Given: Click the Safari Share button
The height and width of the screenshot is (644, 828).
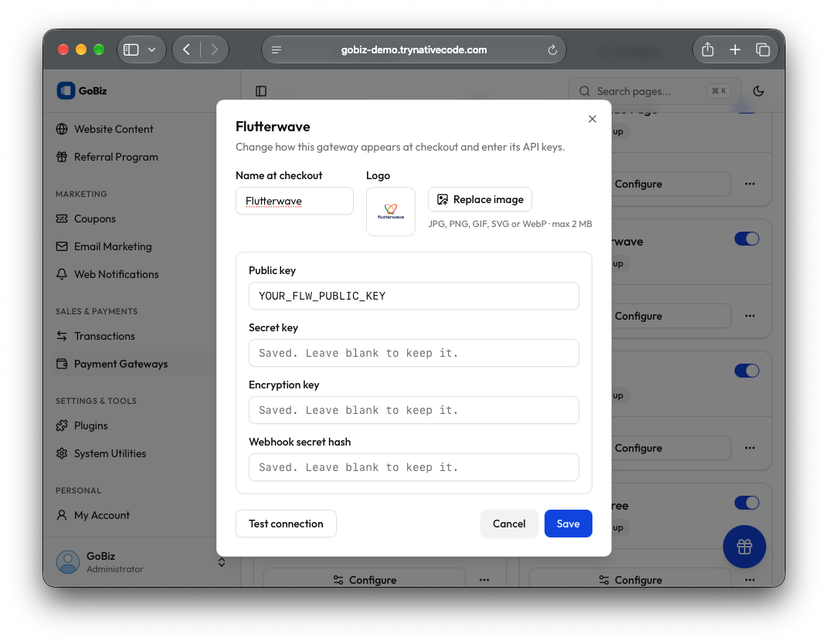Looking at the screenshot, I should (x=708, y=49).
